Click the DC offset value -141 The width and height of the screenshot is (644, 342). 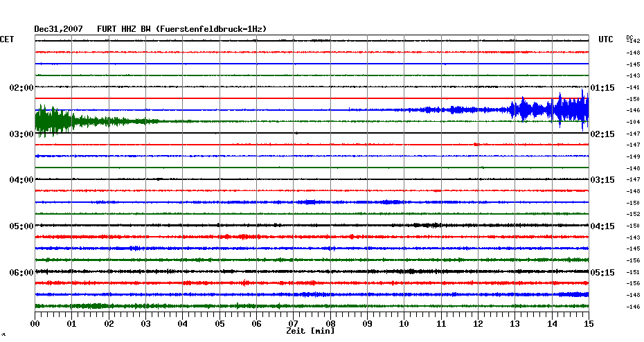coord(634,87)
